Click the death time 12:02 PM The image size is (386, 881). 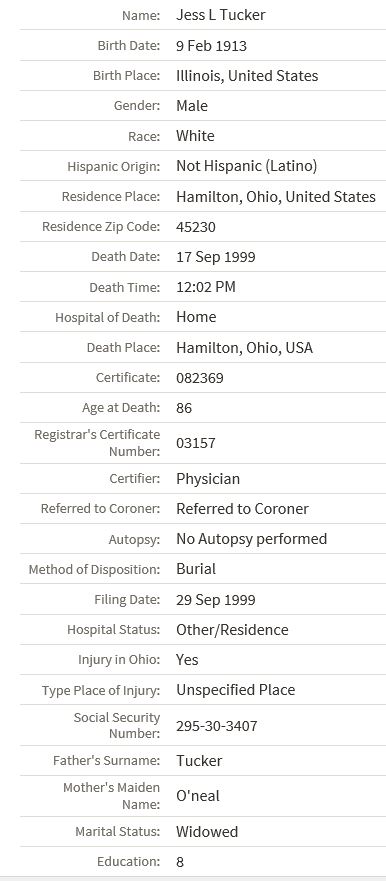point(206,287)
